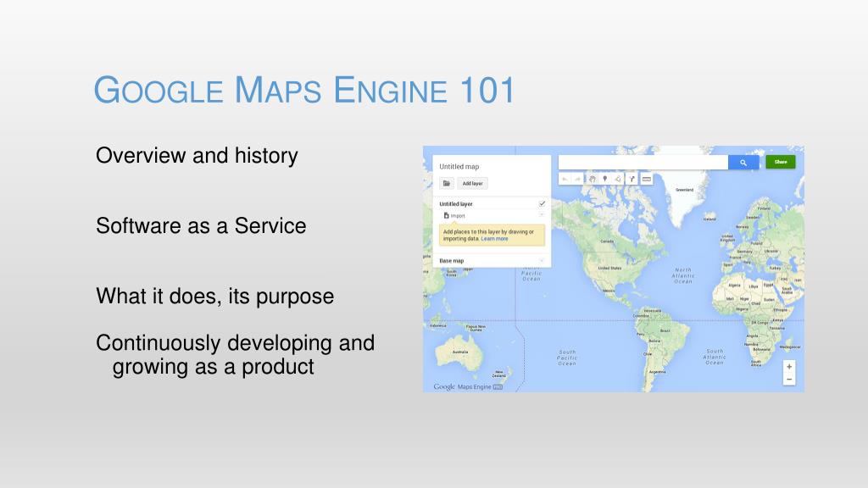Click the Google Maps Engine logo
868x488 pixels.
pyautogui.click(x=467, y=386)
